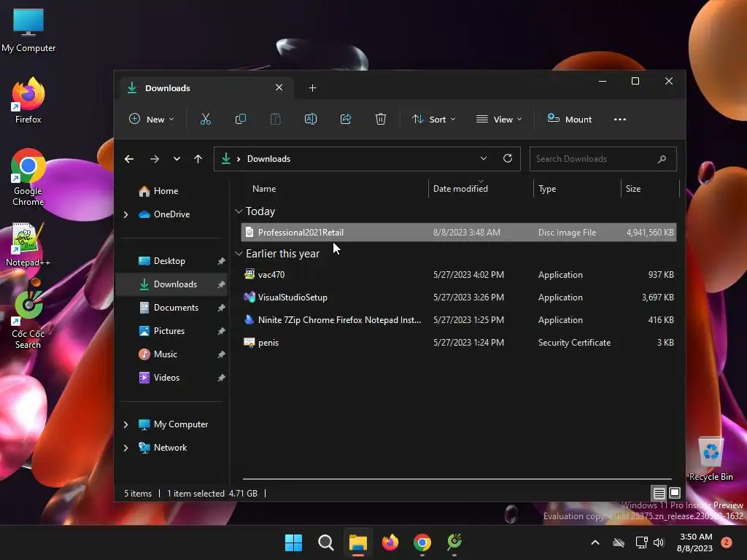The image size is (747, 560).
Task: Select the Ninite 7Zip Chrome installer
Action: pyautogui.click(x=458, y=320)
